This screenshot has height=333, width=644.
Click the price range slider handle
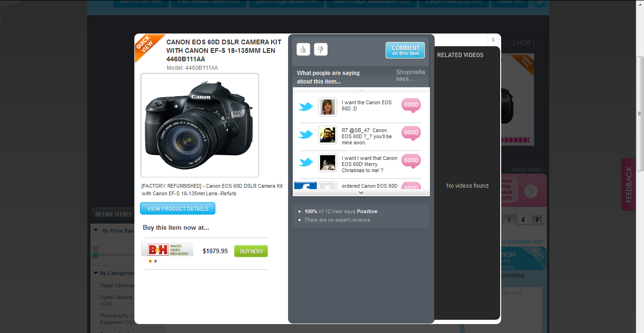pyautogui.click(x=95, y=255)
